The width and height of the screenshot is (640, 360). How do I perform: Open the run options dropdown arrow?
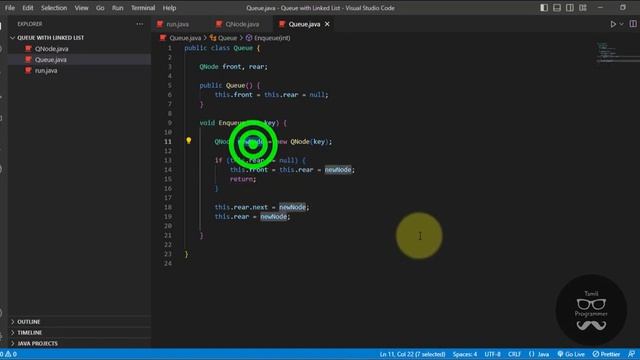[x=622, y=24]
